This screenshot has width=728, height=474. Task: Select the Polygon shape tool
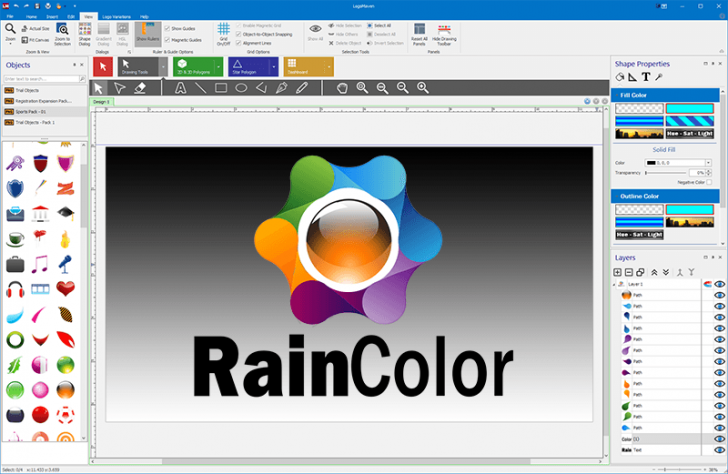[261, 88]
